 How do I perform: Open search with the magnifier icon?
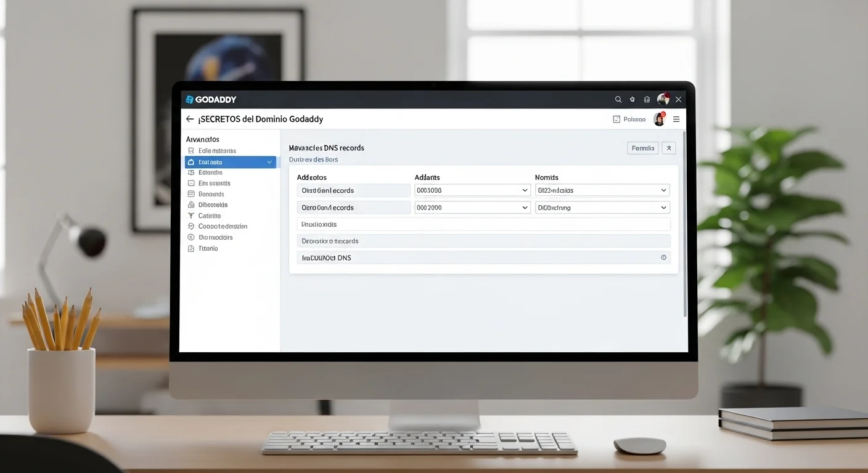click(x=618, y=99)
